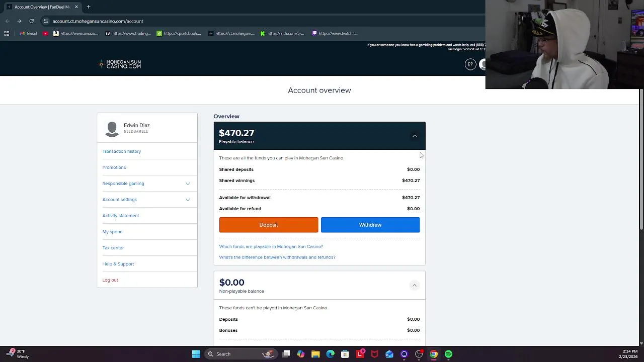Open the Amazon bookmark
Image resolution: width=644 pixels, height=362 pixels.
[75, 34]
